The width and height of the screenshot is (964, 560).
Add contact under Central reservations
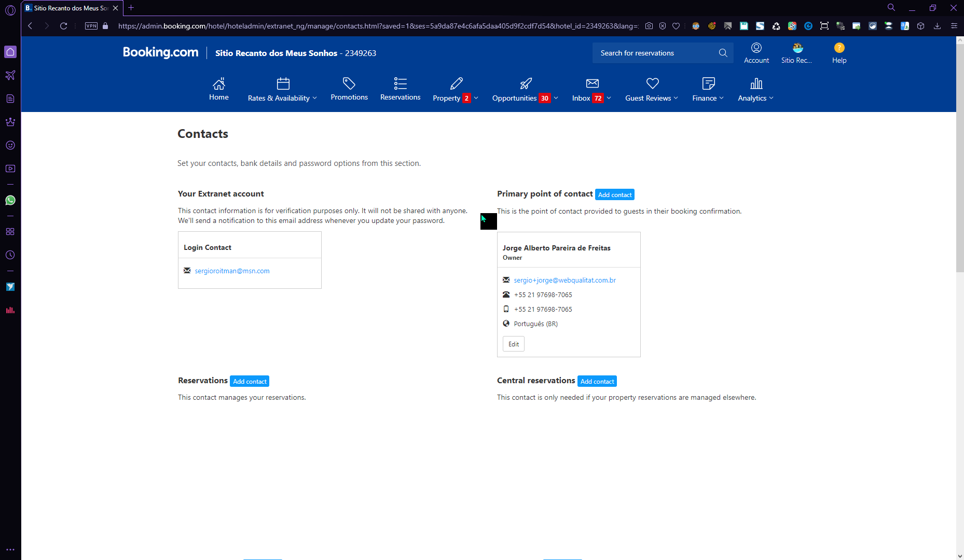[597, 381]
